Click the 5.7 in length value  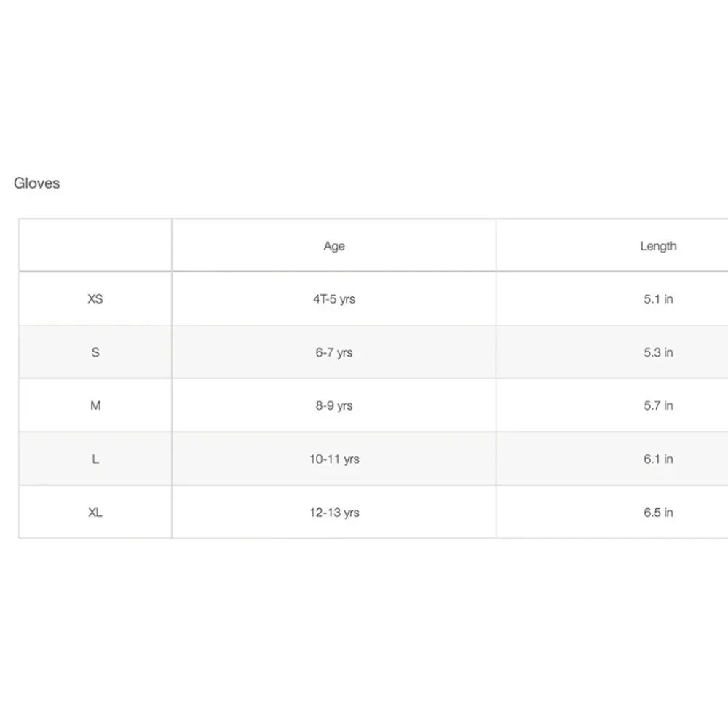[x=658, y=405]
